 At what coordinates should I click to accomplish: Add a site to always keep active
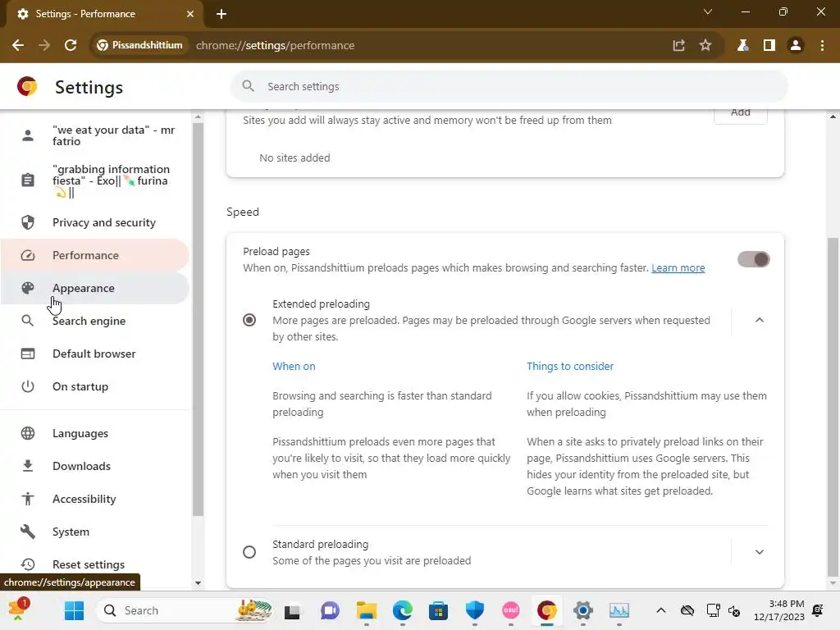pyautogui.click(x=741, y=113)
